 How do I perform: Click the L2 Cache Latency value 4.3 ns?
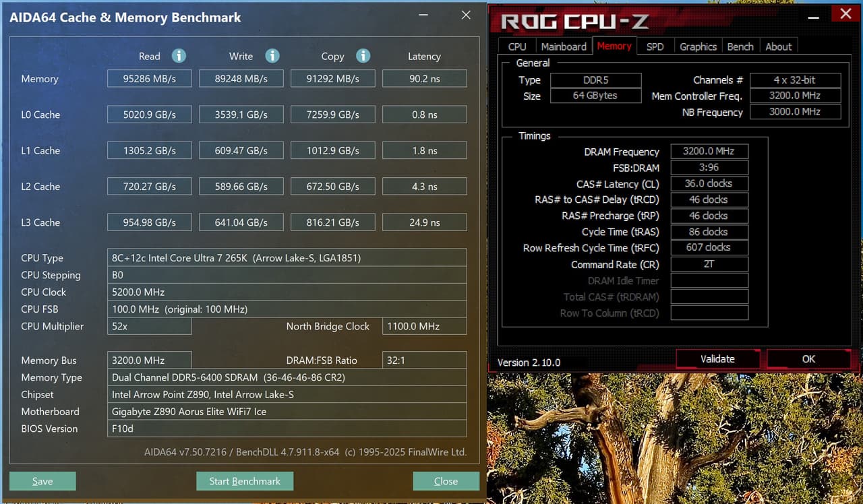425,186
